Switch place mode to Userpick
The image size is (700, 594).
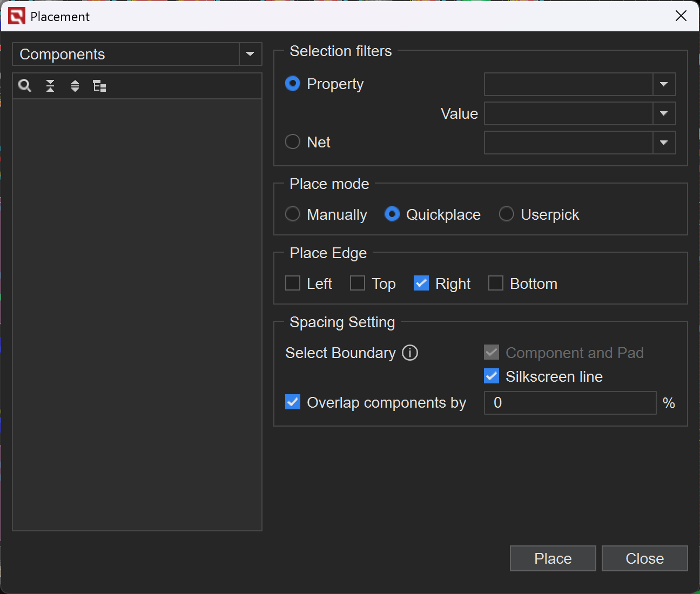[x=507, y=214]
